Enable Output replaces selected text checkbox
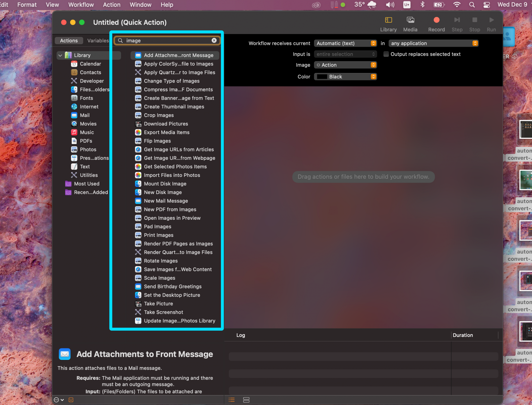 pyautogui.click(x=386, y=54)
